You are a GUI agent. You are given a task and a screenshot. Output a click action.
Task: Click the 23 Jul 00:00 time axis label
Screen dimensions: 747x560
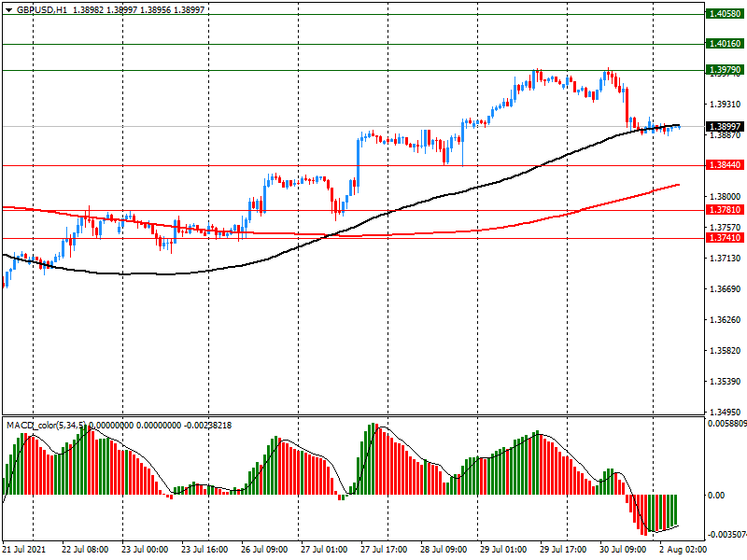tap(145, 550)
